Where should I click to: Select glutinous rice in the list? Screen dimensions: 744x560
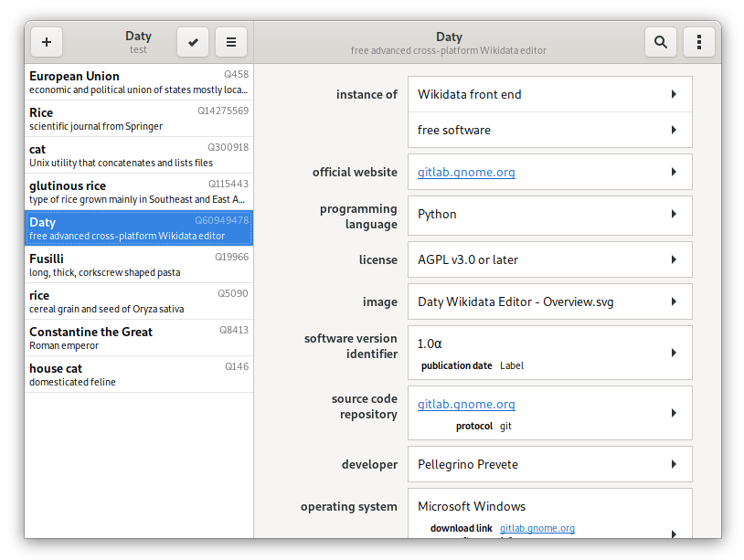[x=139, y=192]
